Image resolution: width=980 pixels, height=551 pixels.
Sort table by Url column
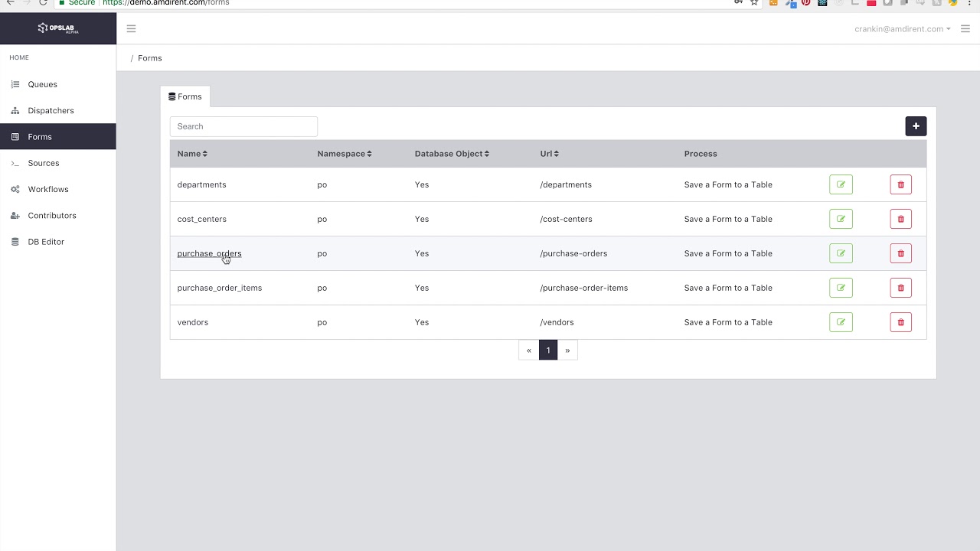549,154
